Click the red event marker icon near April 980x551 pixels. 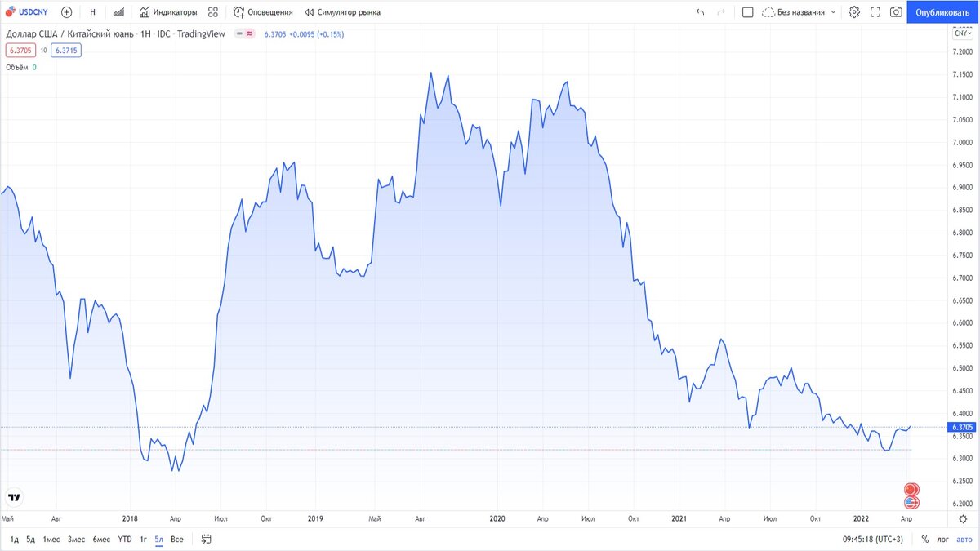pyautogui.click(x=911, y=489)
